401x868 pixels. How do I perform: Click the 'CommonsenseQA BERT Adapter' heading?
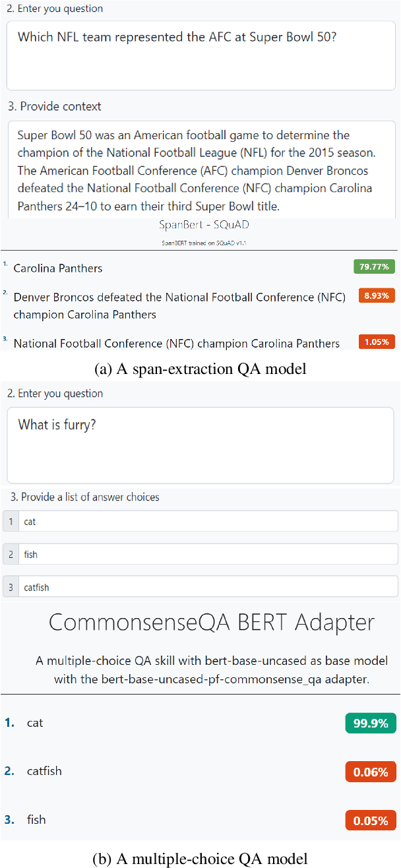212,622
